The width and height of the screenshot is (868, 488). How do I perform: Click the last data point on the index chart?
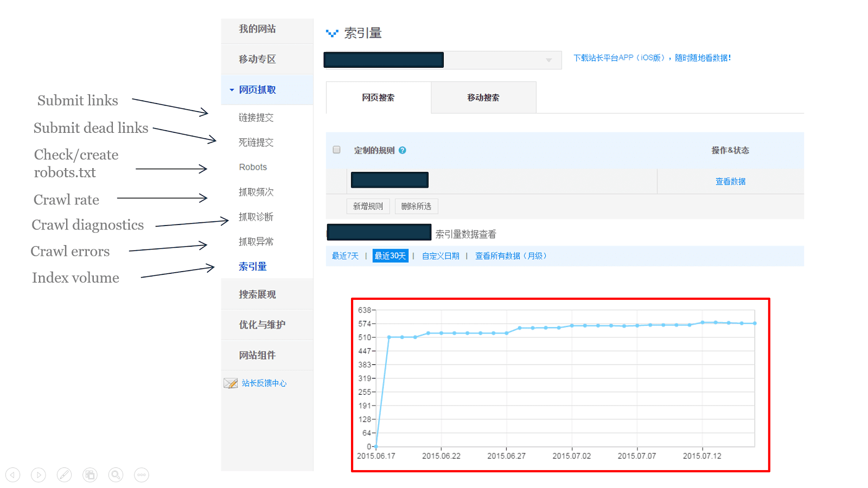point(755,323)
